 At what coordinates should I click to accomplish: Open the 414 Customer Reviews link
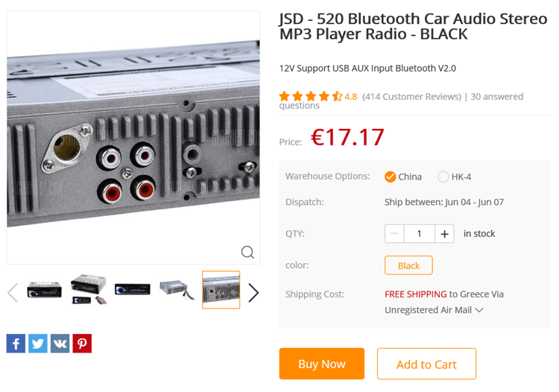click(411, 97)
